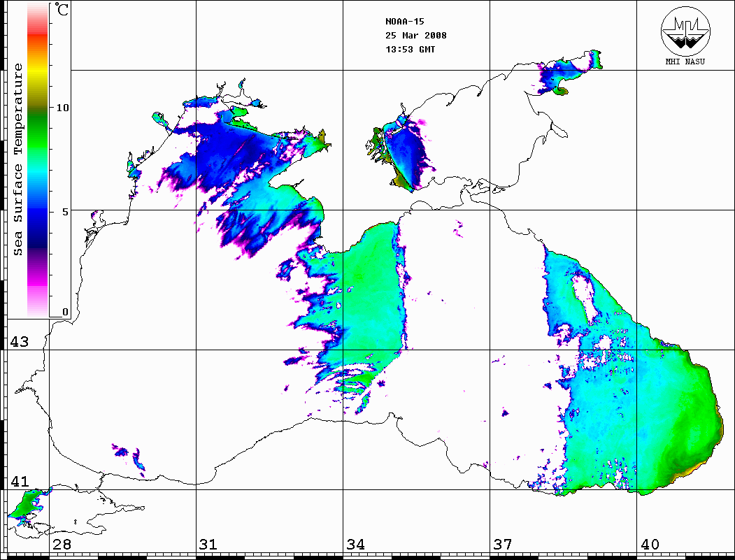
Task: Click the "13:53 GMT" time text
Action: point(410,49)
